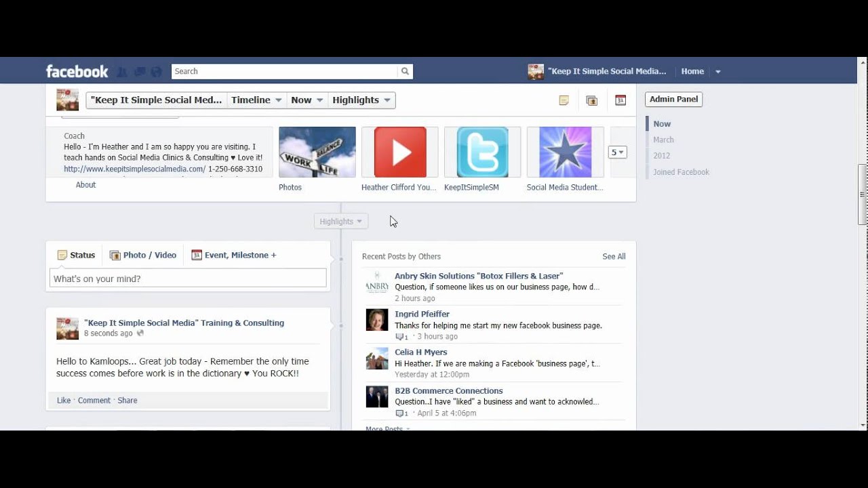
Task: Click the Search input field
Action: point(284,71)
